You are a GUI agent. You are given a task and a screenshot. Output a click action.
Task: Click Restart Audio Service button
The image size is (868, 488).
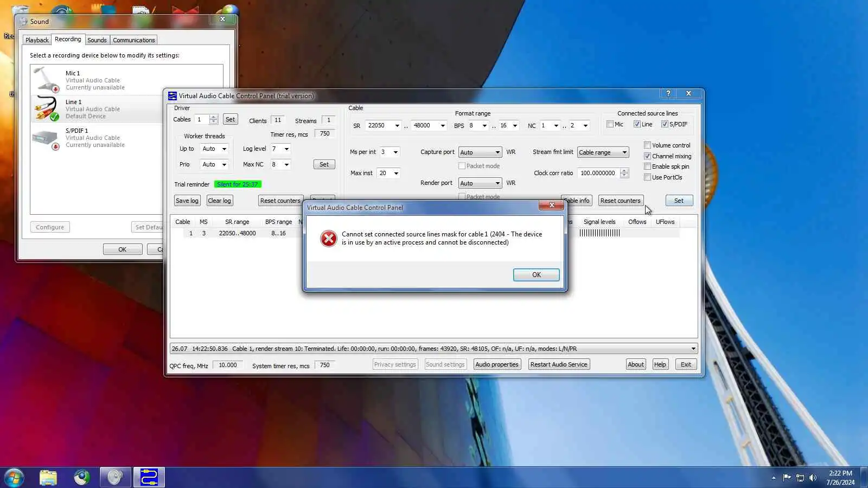coord(559,364)
